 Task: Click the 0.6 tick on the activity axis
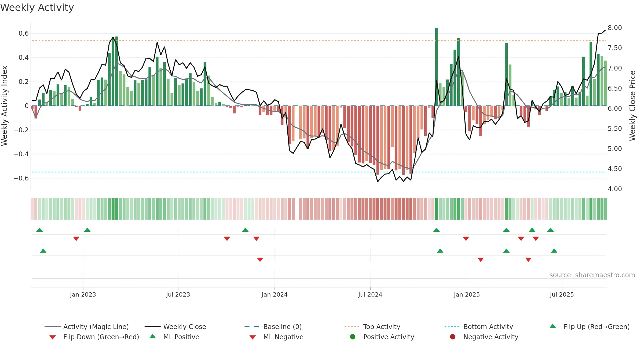[24, 34]
